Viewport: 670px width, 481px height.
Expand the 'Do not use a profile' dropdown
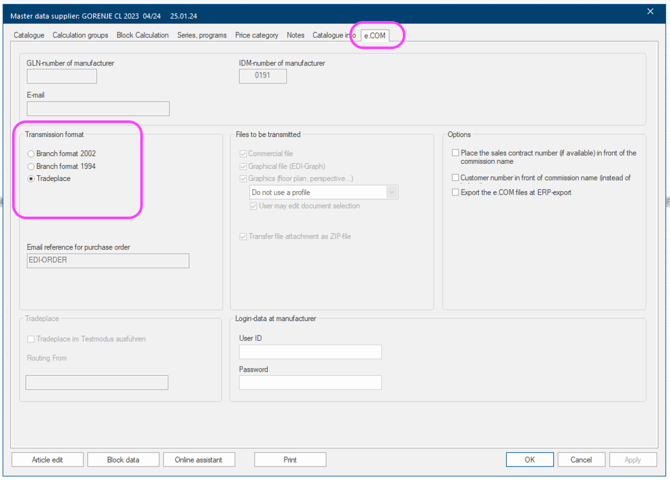pos(391,192)
